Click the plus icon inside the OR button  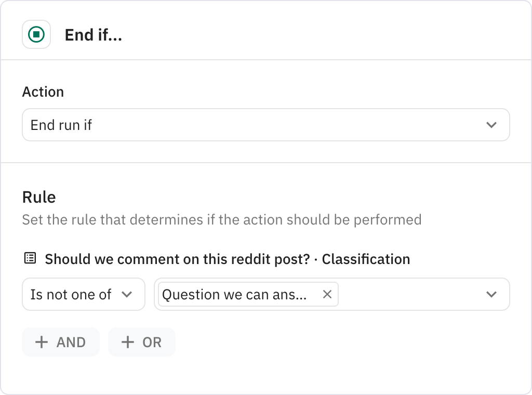point(128,342)
